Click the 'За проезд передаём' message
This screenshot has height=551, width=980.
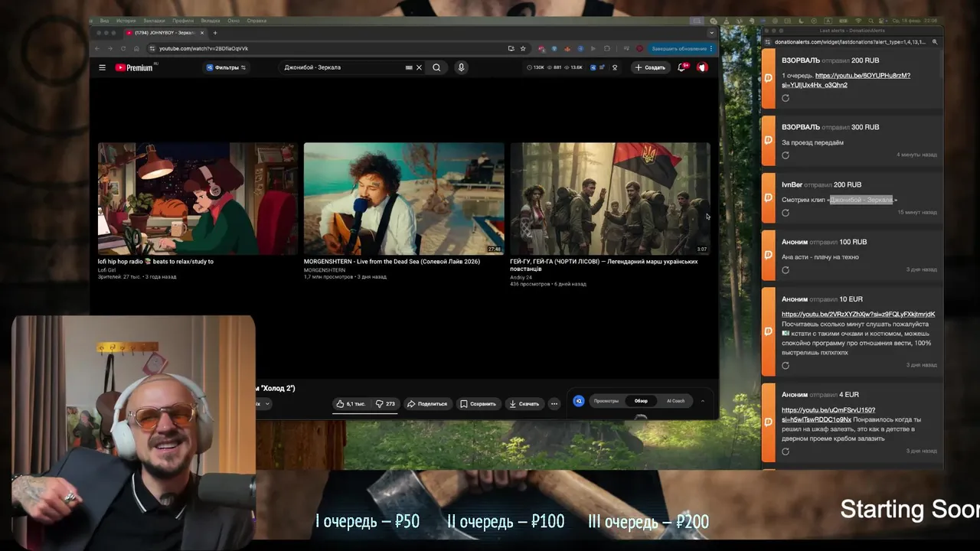812,142
